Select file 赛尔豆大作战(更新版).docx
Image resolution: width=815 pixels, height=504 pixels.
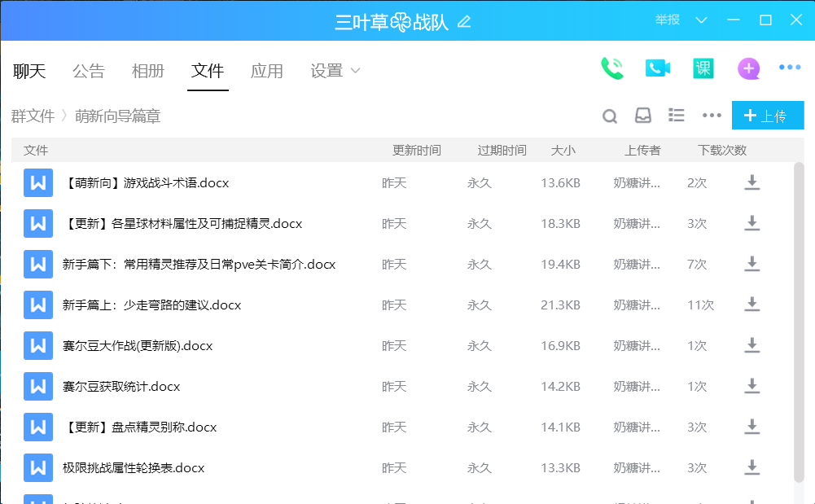(x=138, y=345)
